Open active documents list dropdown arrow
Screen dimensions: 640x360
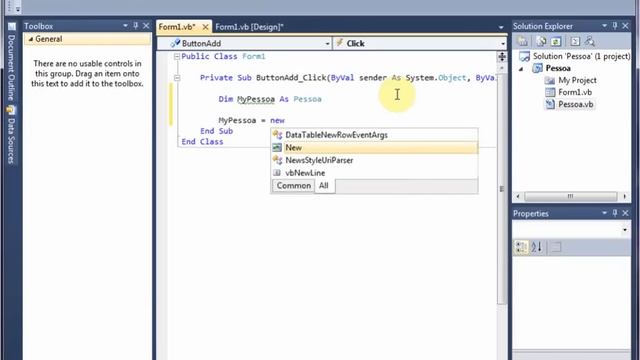[501, 27]
